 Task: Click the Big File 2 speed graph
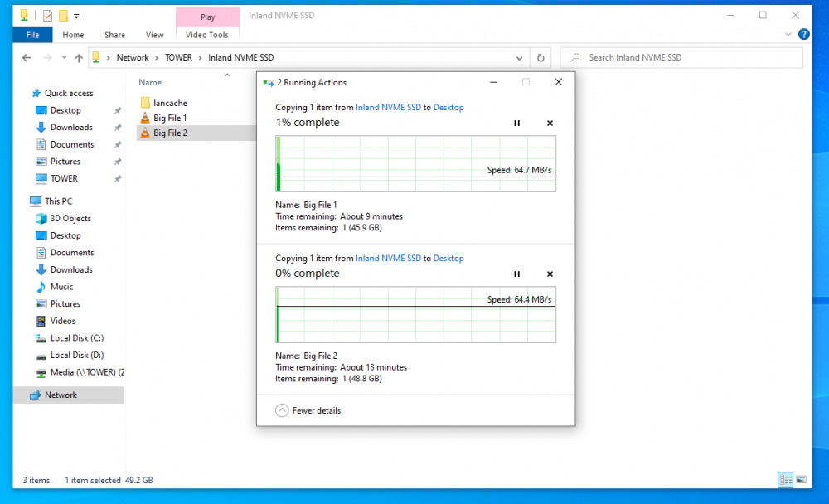[415, 315]
